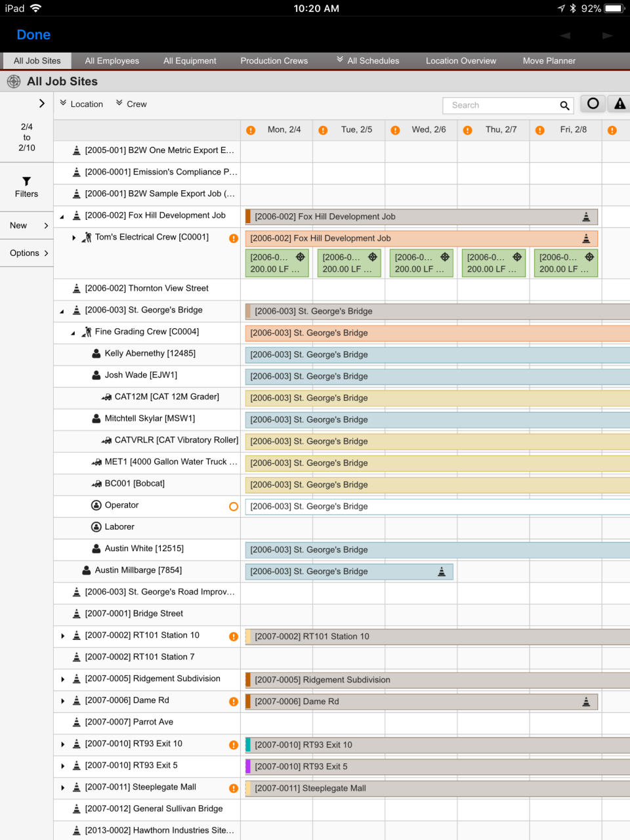Click the teal color bar on RT93 Exit 10
This screenshot has width=630, height=840.
coord(247,745)
